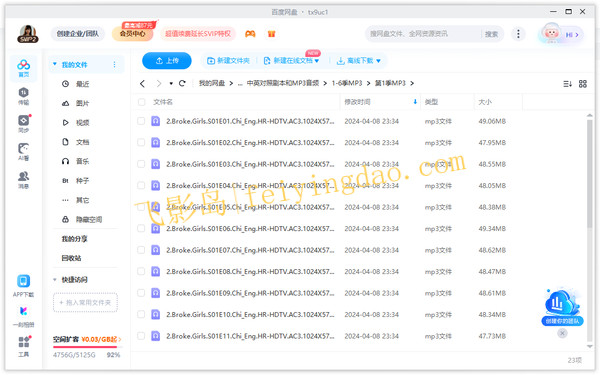Screen dimensions: 600x375
Task: Switch to grid thumbnail view icon
Action: coord(583,84)
